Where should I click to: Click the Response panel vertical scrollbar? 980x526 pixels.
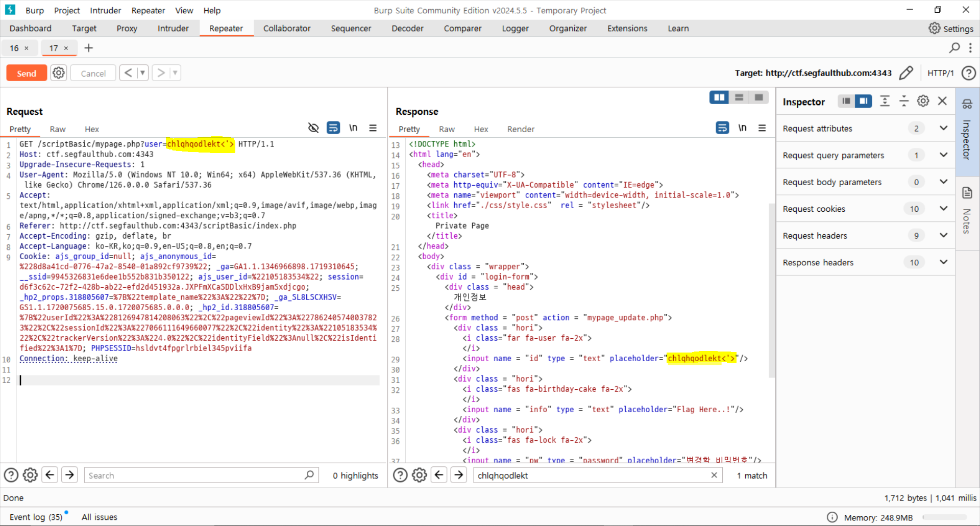(x=771, y=291)
